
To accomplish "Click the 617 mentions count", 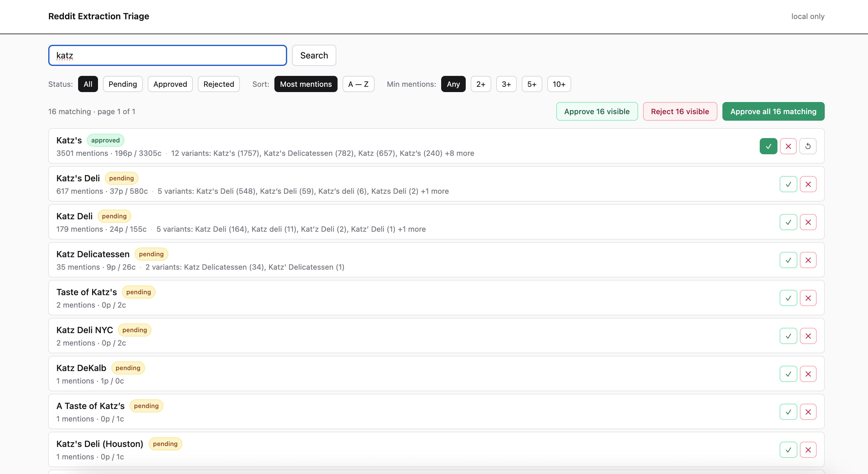I will [x=80, y=191].
